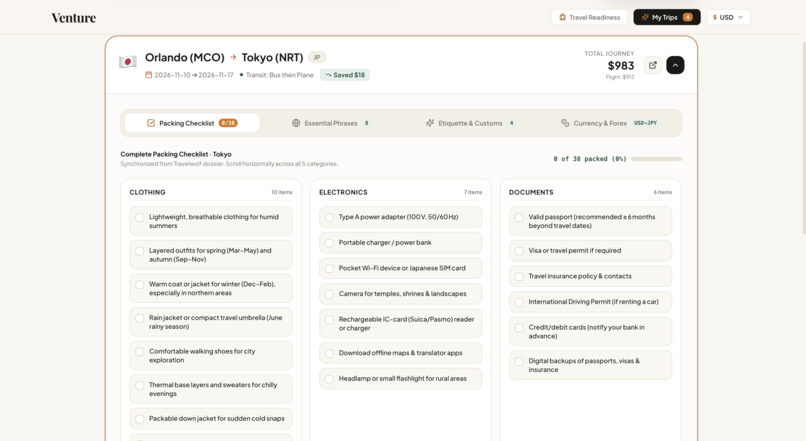Click Transit: Bus then Plane label

tap(280, 75)
